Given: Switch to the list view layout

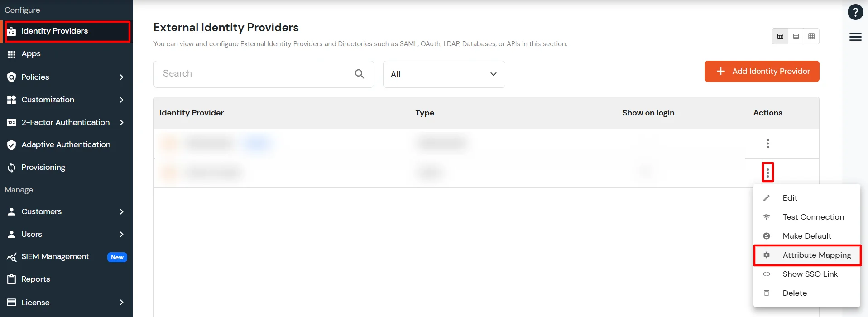Looking at the screenshot, I should click(796, 36).
